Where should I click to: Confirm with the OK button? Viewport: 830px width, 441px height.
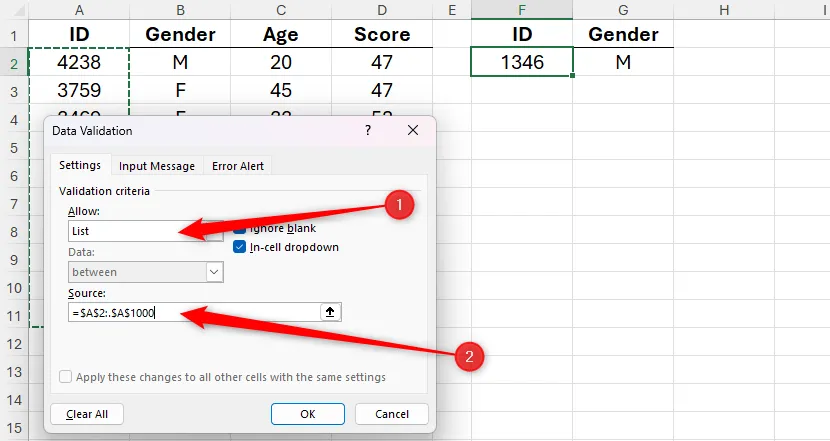(307, 414)
